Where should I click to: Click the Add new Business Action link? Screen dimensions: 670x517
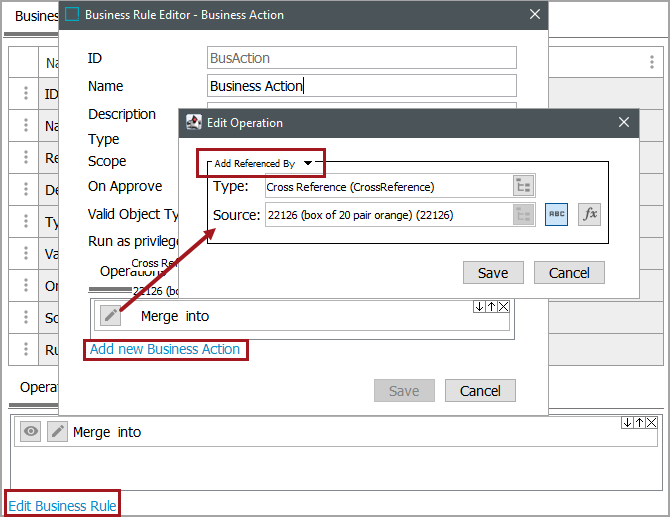point(165,349)
